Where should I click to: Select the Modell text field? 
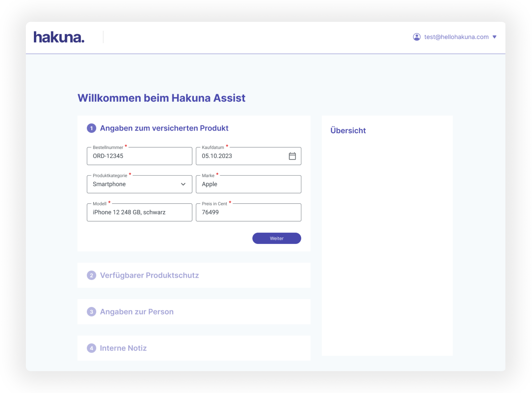(x=139, y=212)
